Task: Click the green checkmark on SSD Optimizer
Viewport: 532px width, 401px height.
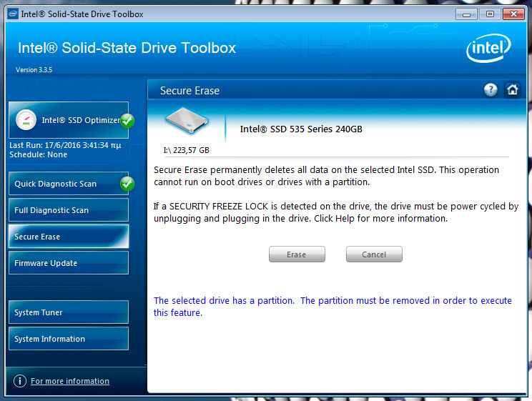Action: pyautogui.click(x=127, y=120)
